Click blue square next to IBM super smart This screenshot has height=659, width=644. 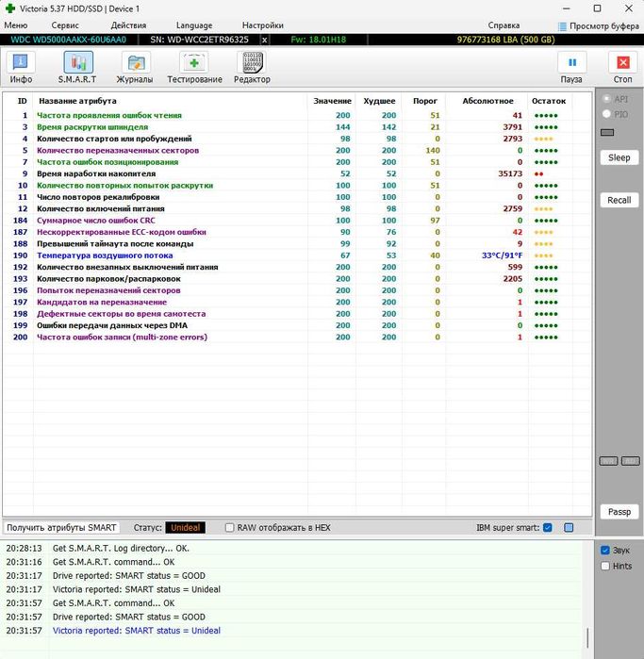(x=569, y=527)
